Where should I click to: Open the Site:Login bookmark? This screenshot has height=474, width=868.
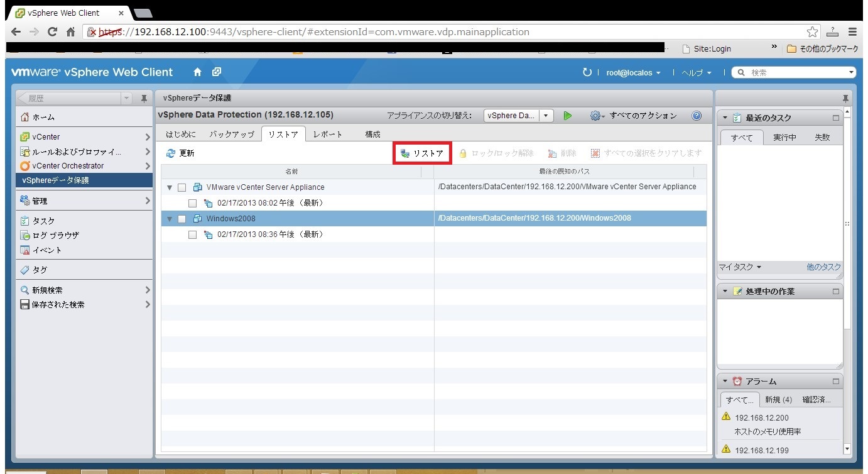[x=706, y=48]
